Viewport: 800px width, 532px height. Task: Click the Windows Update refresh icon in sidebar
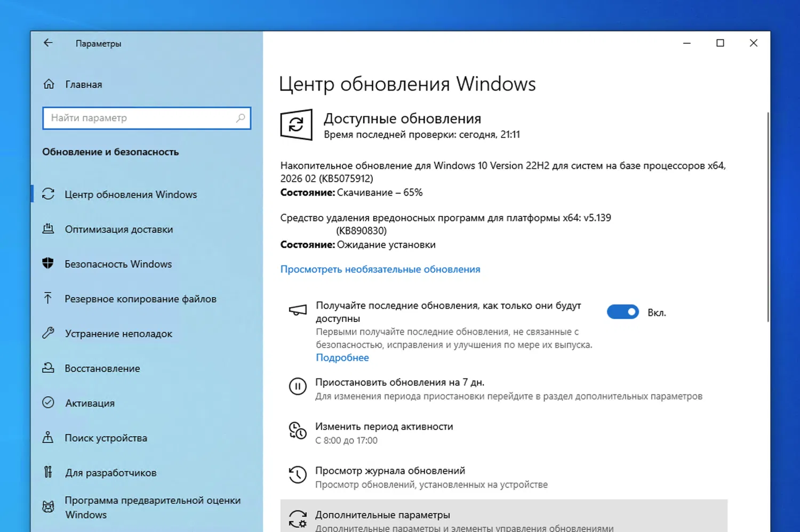[49, 194]
